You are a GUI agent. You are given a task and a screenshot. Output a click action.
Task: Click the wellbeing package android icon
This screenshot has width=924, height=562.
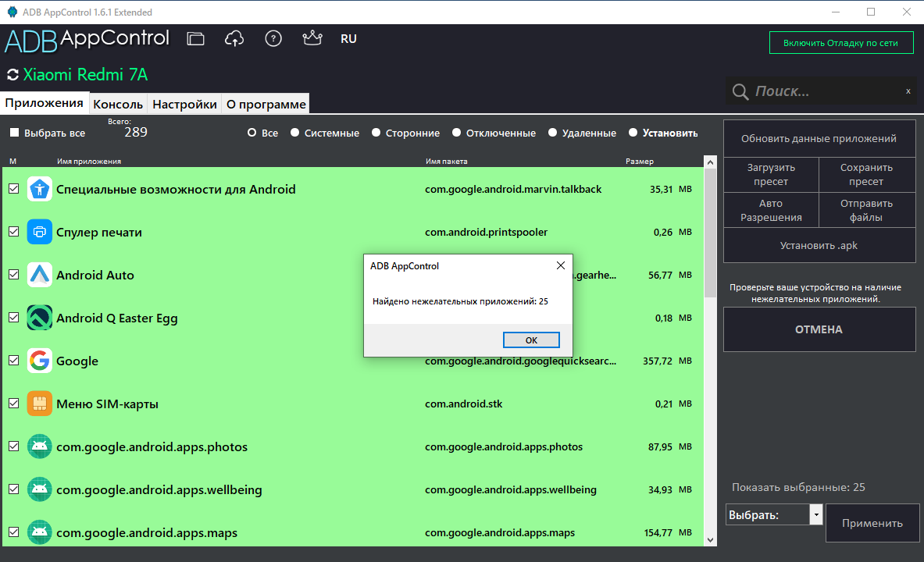coord(40,490)
